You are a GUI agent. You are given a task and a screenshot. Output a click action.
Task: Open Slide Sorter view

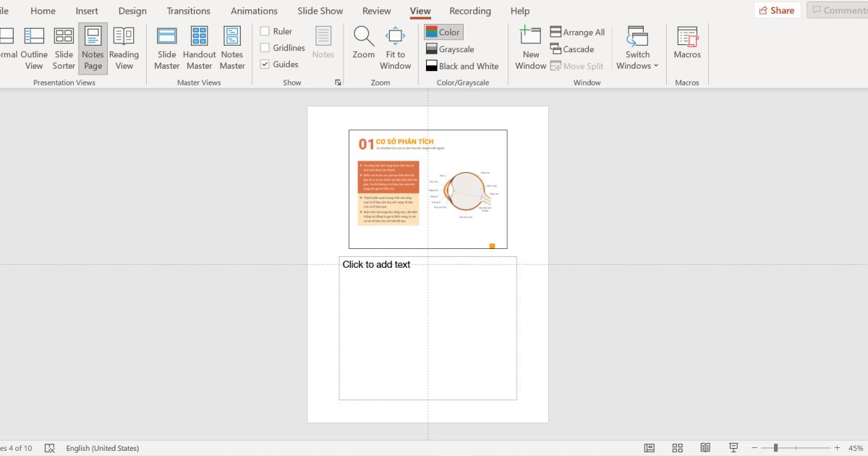(64, 48)
